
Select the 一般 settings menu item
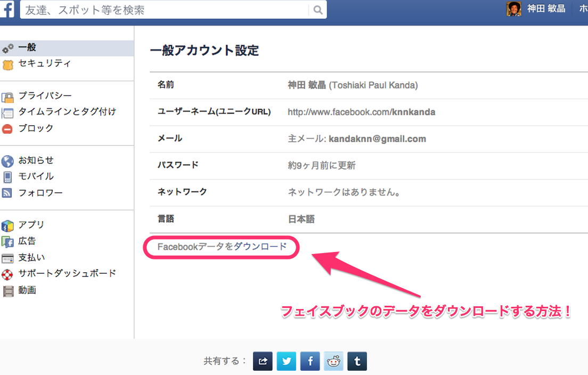click(x=67, y=48)
